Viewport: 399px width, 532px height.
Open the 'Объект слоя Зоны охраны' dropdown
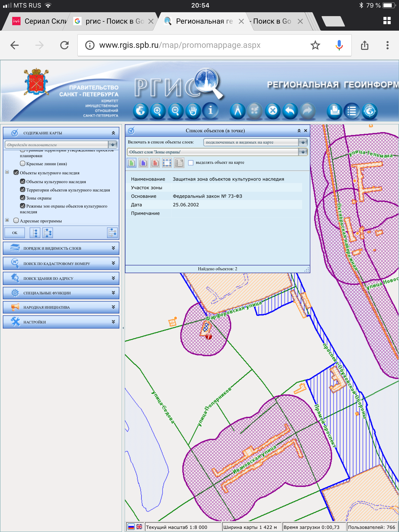303,152
